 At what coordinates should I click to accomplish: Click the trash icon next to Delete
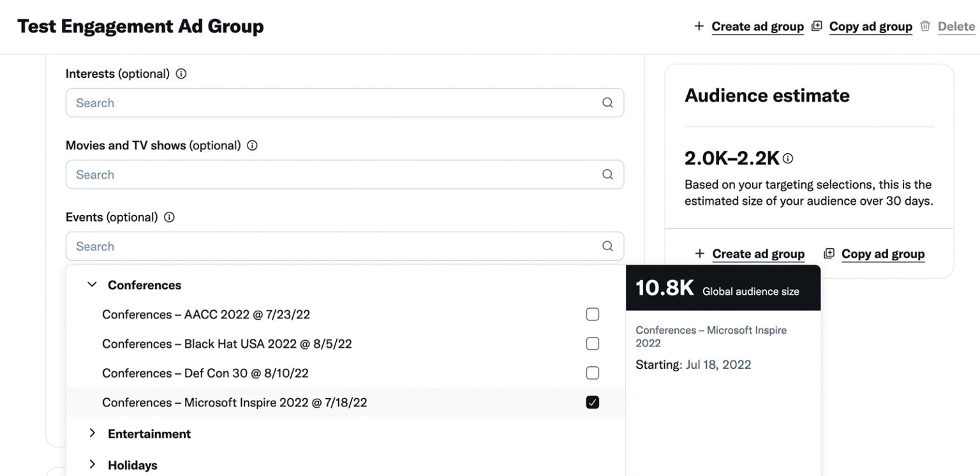coord(925,26)
